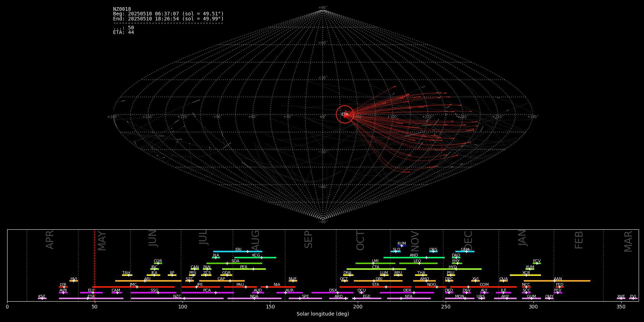Click the PER shower label
Screen dimensions: 644x322
(244, 267)
